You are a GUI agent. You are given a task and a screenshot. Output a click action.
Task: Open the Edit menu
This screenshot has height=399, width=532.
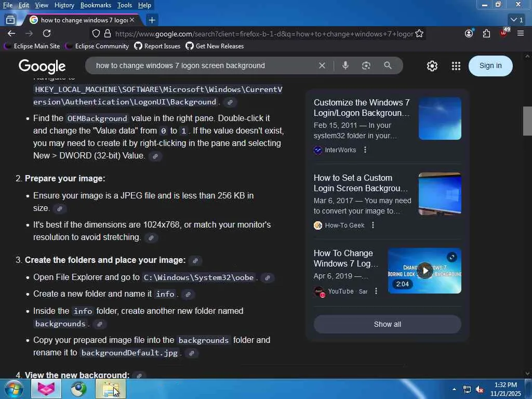24,5
